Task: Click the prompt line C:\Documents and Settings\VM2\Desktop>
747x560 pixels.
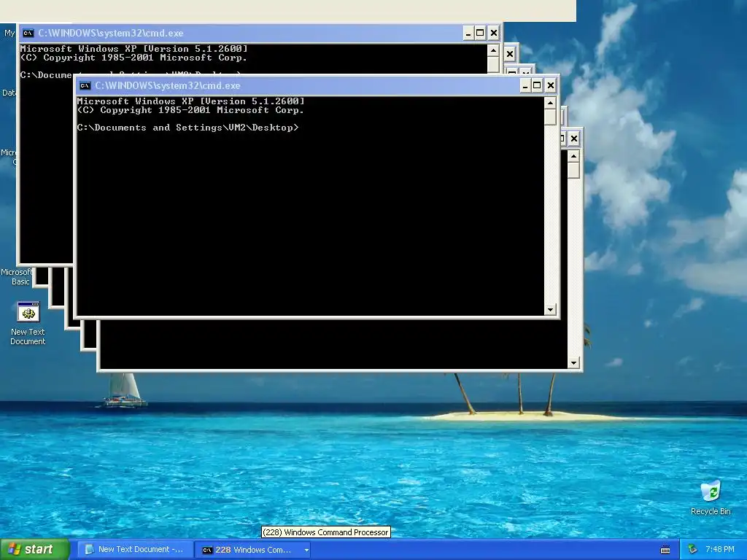Action: 187,128
